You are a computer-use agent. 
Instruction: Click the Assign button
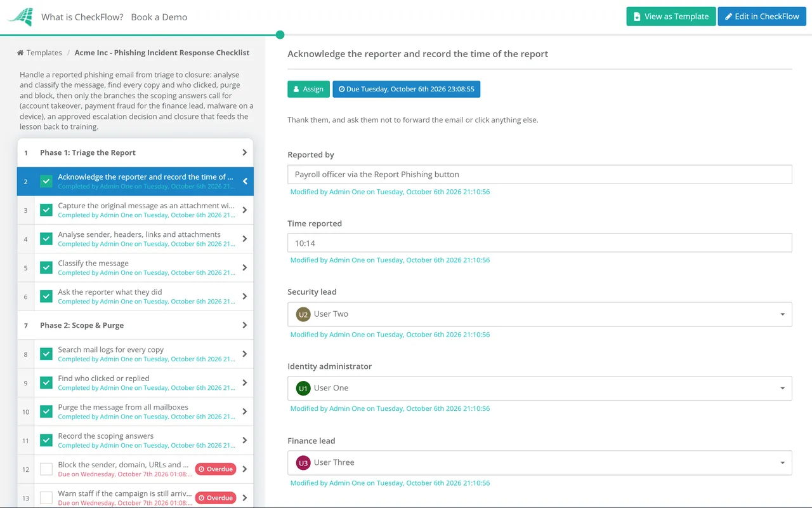308,89
